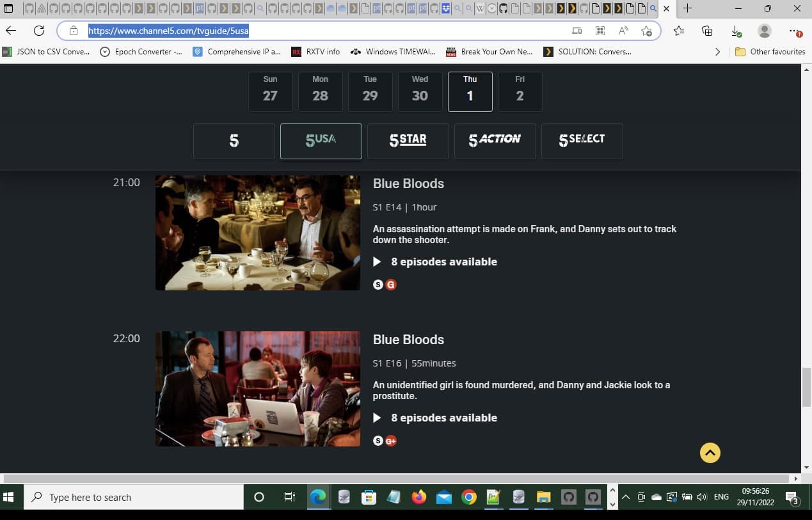View site information padlock icon
The height and width of the screenshot is (520, 812).
pyautogui.click(x=74, y=31)
